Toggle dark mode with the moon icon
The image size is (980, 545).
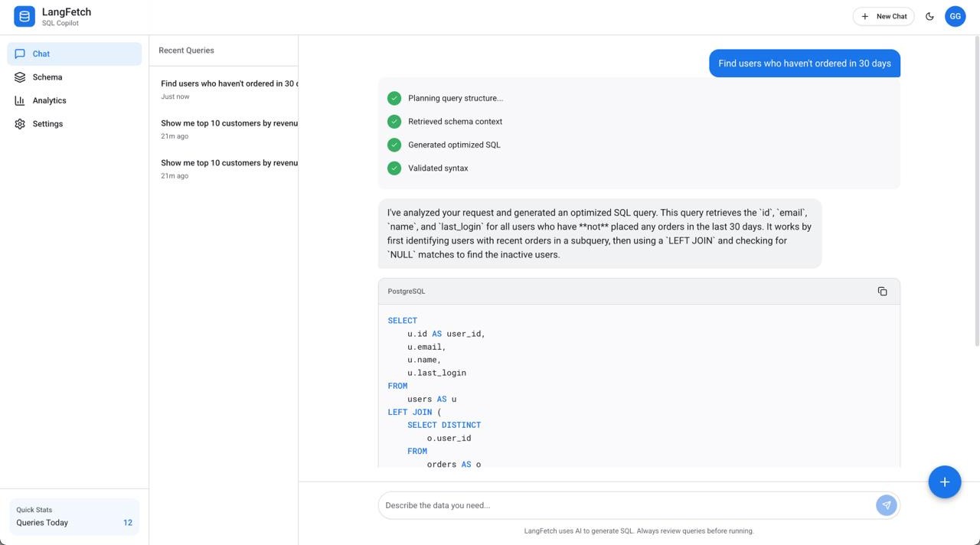pos(927,15)
